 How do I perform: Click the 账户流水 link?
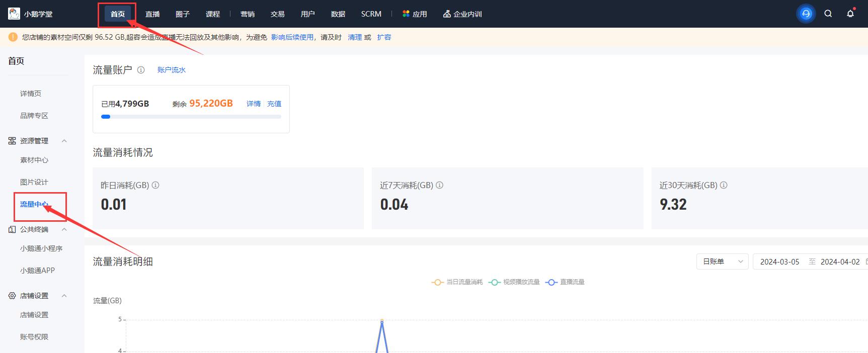(171, 70)
